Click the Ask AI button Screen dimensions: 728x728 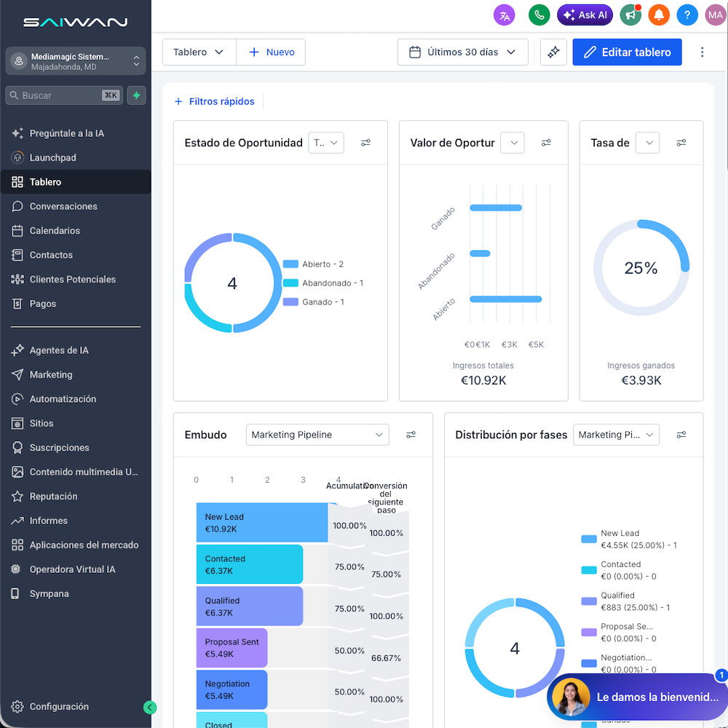pyautogui.click(x=585, y=15)
